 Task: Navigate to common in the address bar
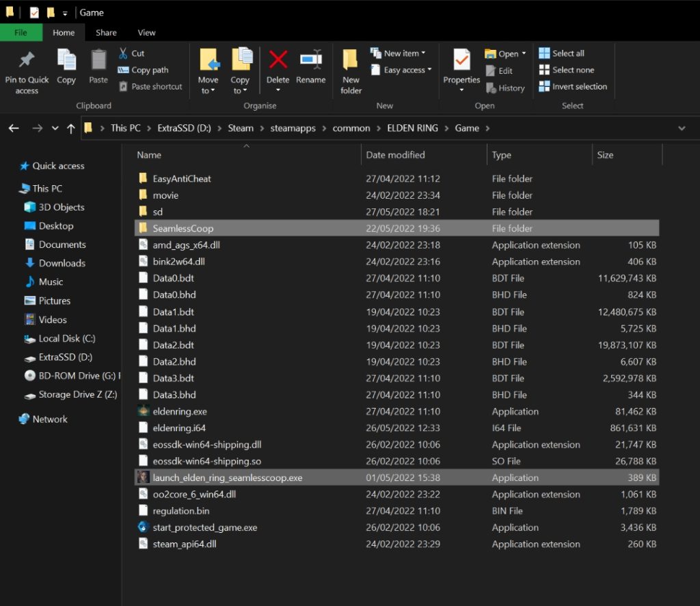pyautogui.click(x=351, y=128)
